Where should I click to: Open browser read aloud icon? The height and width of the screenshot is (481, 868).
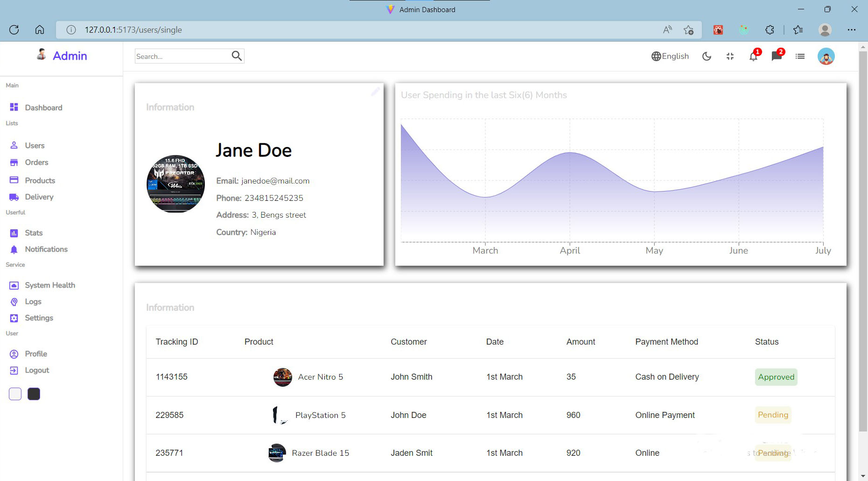pos(667,30)
